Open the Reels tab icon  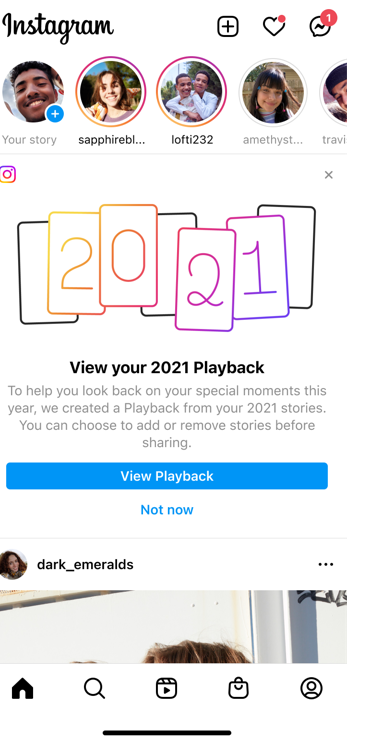coord(167,689)
